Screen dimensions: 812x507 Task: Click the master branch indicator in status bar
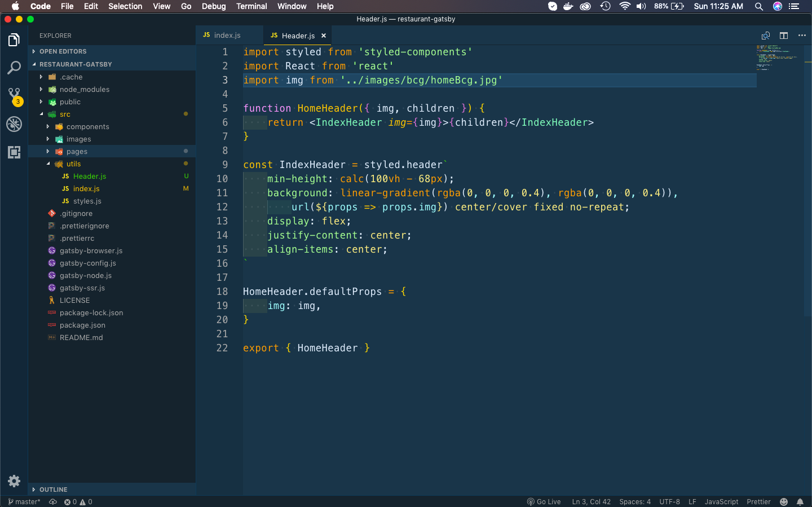(x=24, y=502)
